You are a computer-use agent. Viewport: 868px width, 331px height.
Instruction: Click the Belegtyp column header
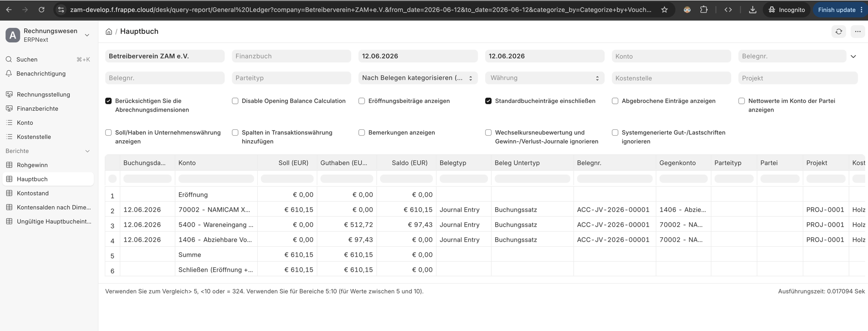click(x=463, y=163)
